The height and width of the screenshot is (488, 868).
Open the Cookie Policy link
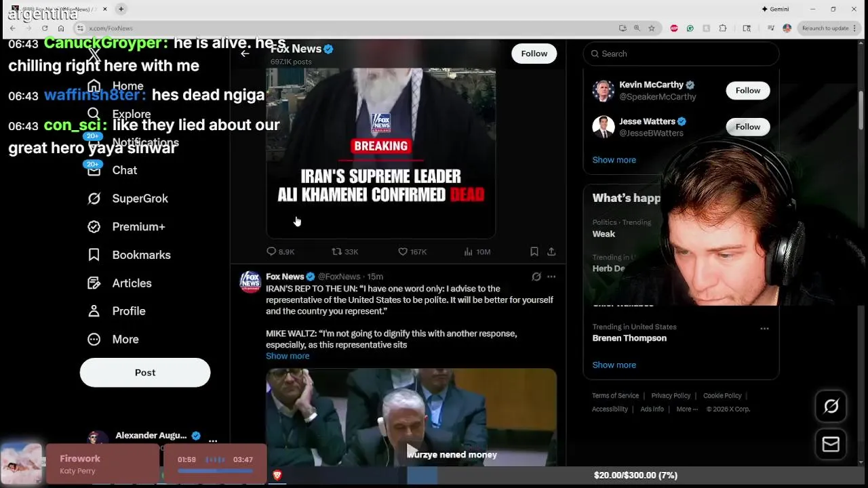click(x=722, y=396)
